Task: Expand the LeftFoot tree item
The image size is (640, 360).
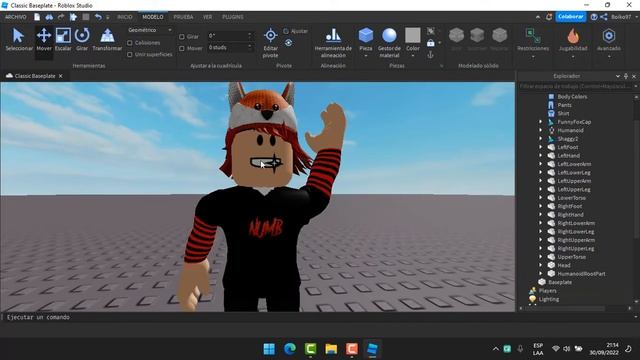Action: (x=540, y=147)
